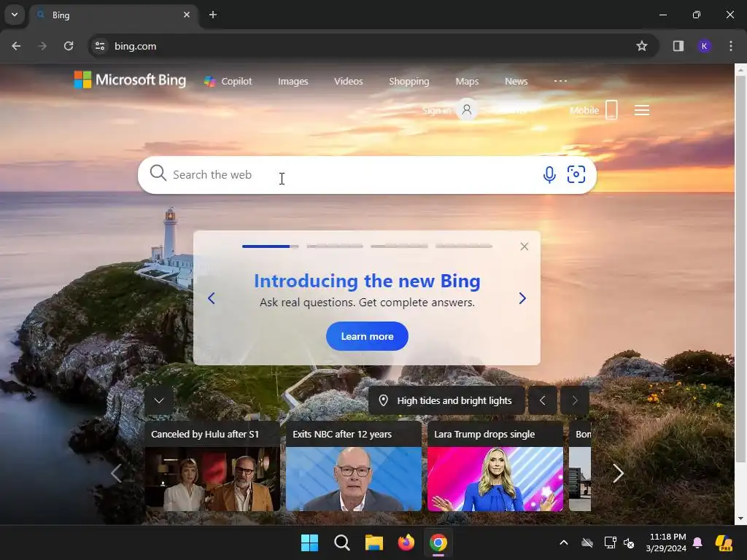Viewport: 747px width, 560px height.
Task: Open the hamburger settings menu
Action: [642, 111]
